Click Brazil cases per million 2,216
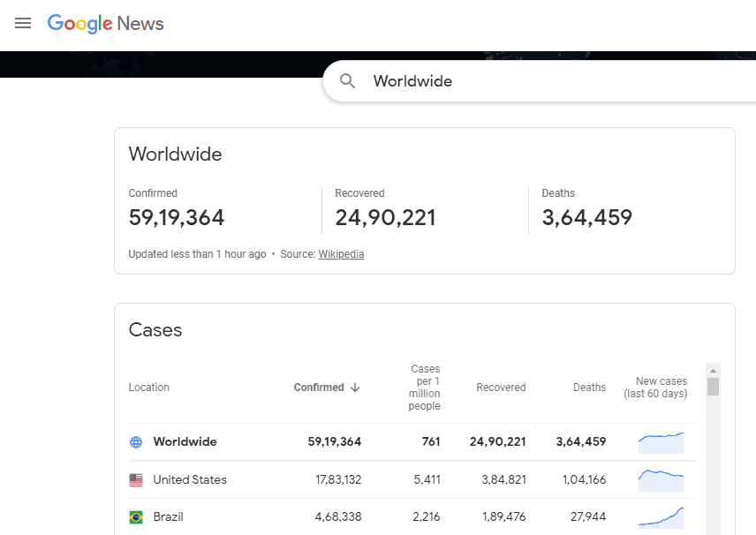The height and width of the screenshot is (535, 756). click(427, 516)
